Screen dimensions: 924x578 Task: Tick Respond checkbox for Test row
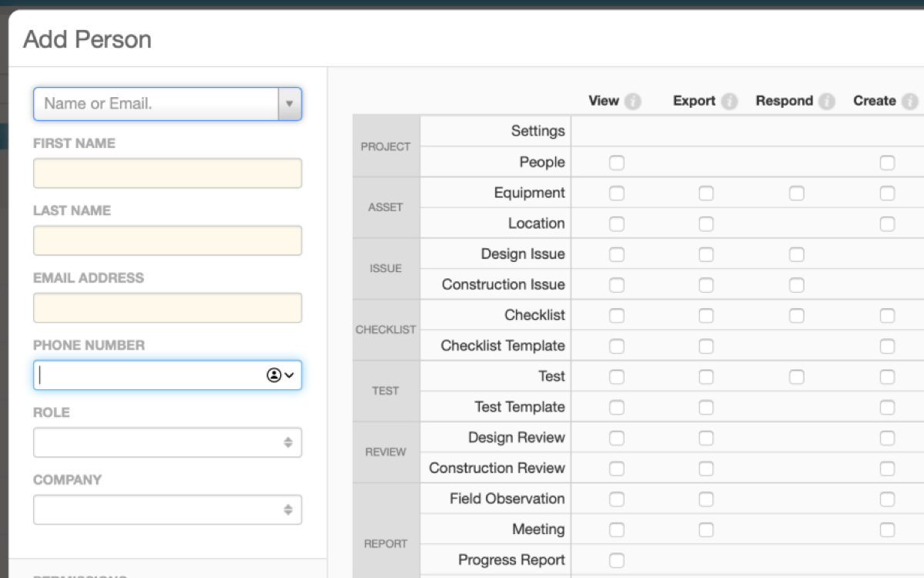[797, 377]
